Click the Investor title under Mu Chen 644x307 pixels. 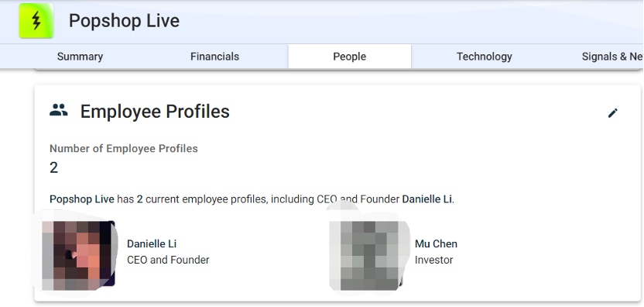tap(433, 260)
